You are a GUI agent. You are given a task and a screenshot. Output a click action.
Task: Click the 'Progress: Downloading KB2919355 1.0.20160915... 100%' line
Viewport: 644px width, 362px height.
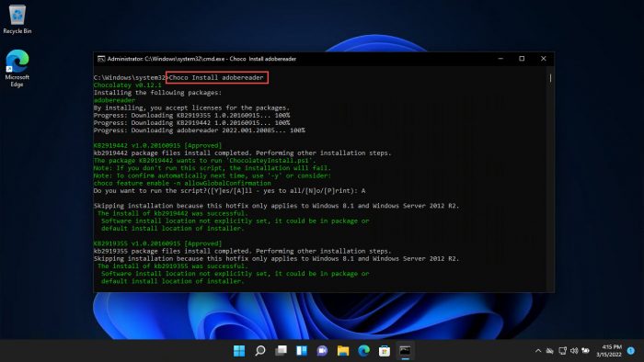tap(191, 116)
